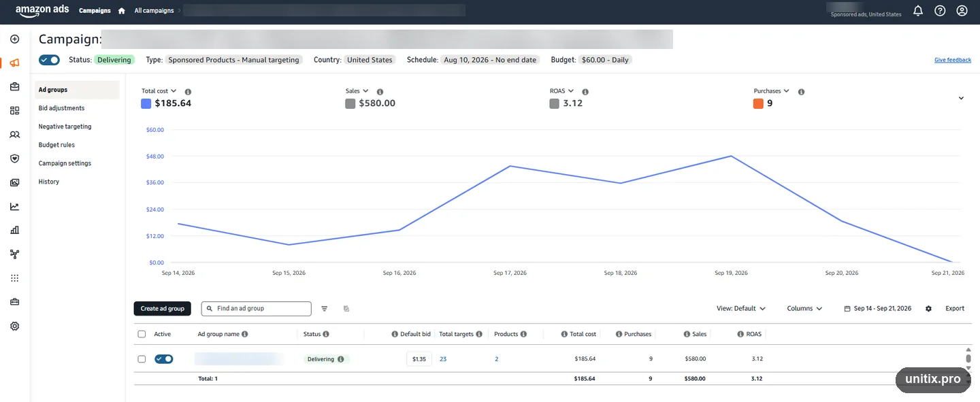Open the 2 products link
The width and height of the screenshot is (980, 402).
[496, 359]
